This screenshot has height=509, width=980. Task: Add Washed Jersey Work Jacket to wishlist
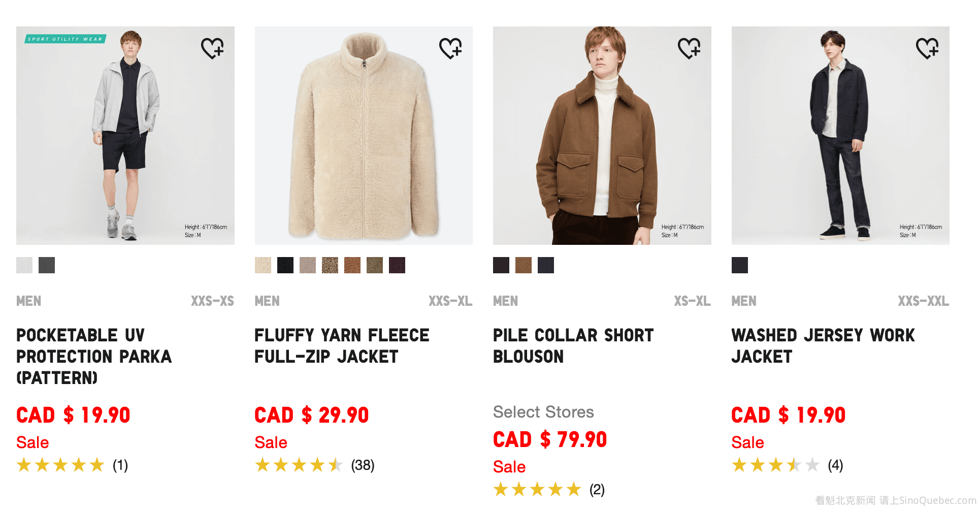point(927,48)
